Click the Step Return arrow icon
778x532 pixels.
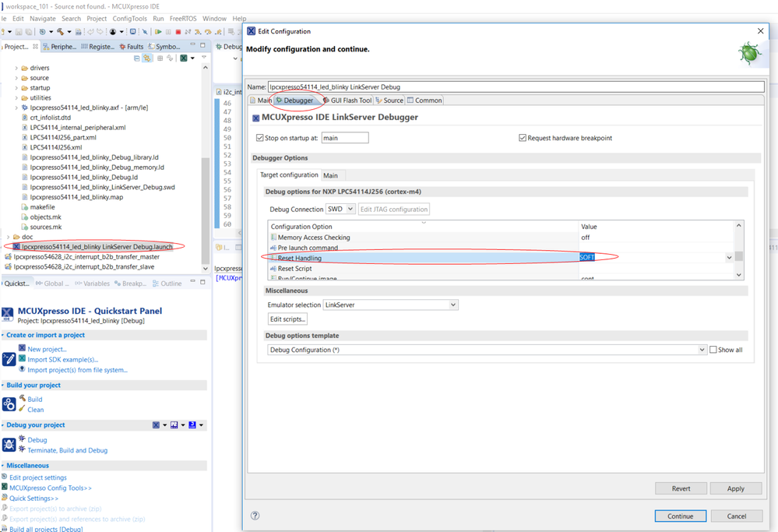218,32
